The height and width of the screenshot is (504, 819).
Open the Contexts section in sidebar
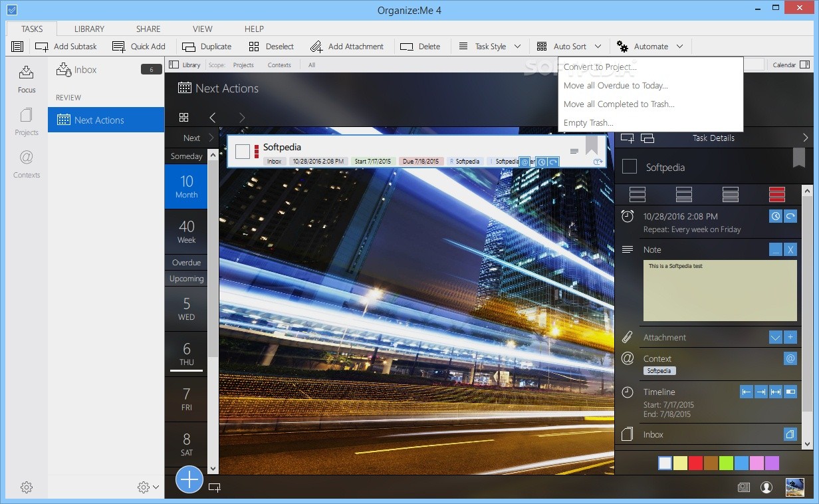(x=27, y=164)
